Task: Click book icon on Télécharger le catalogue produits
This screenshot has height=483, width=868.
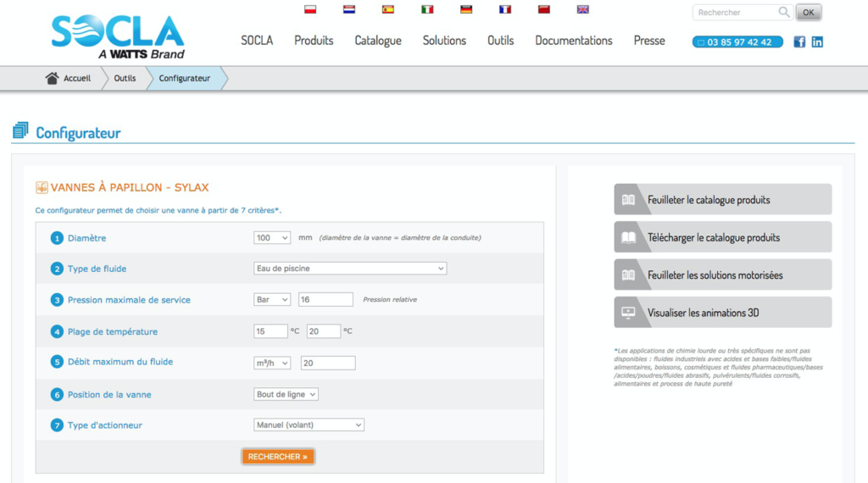Action: (628, 237)
